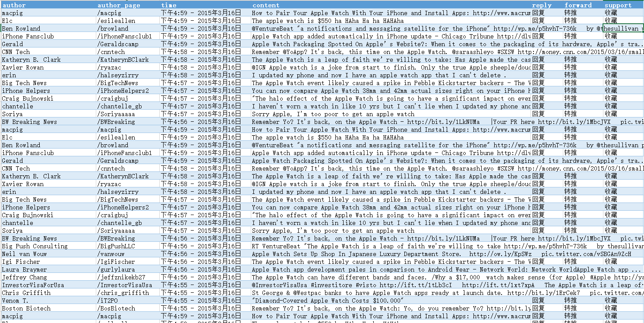
Task: Click the 'content' column header cell
Action: point(391,5)
